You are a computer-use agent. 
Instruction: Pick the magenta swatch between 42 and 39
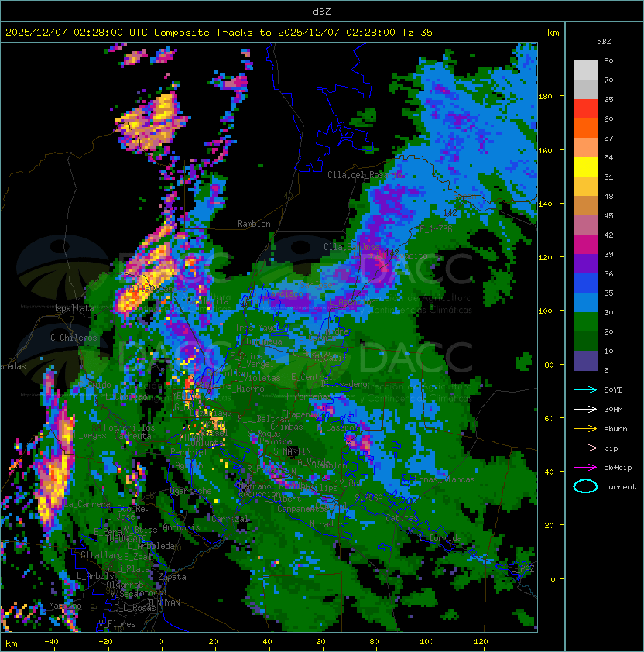point(585,245)
